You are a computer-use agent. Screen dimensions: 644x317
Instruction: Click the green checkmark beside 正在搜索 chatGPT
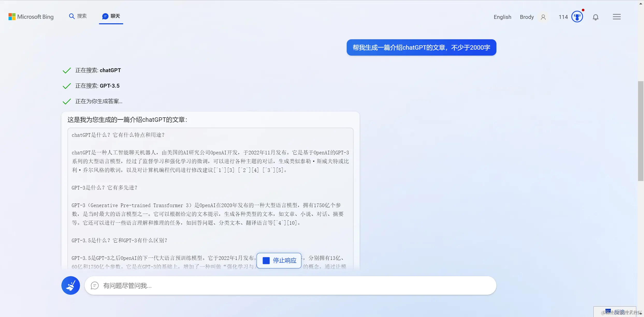66,70
